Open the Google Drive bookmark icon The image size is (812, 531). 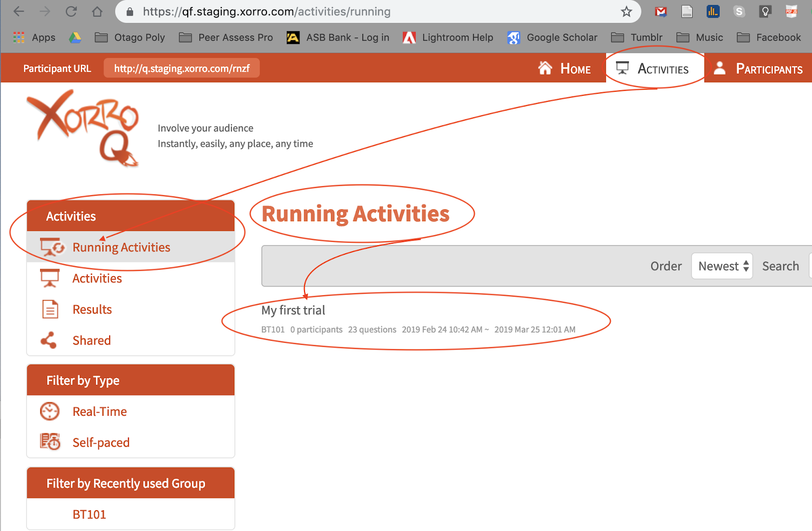pos(75,37)
